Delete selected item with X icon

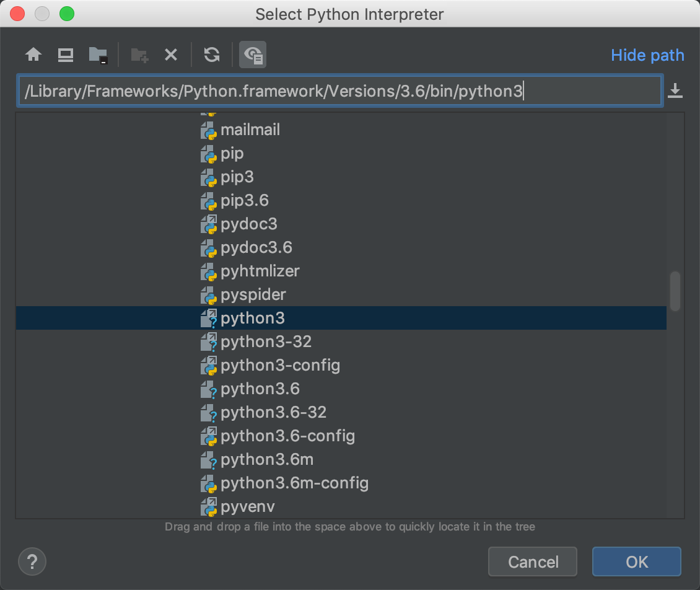coord(171,55)
